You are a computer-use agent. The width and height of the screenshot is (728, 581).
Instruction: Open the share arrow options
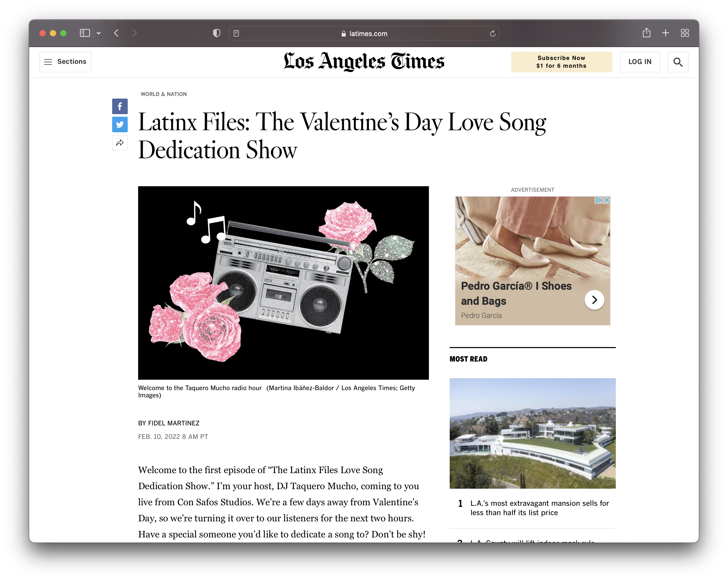119,143
